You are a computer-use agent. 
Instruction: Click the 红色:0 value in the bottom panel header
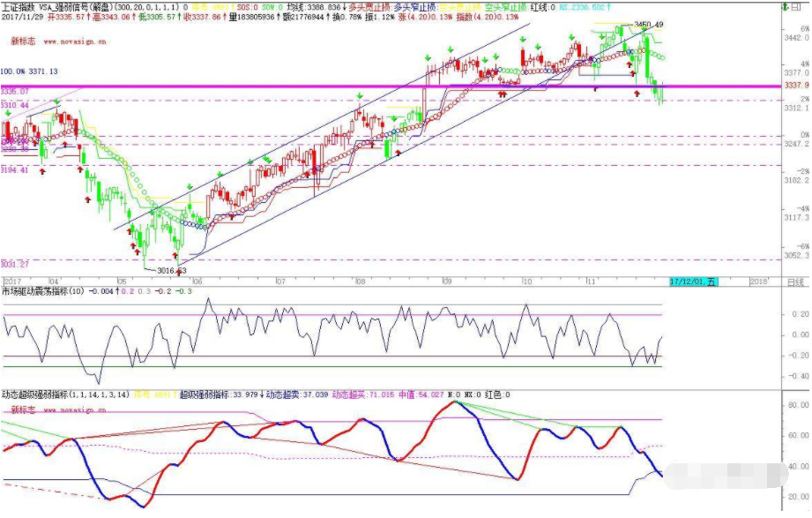[x=497, y=394]
